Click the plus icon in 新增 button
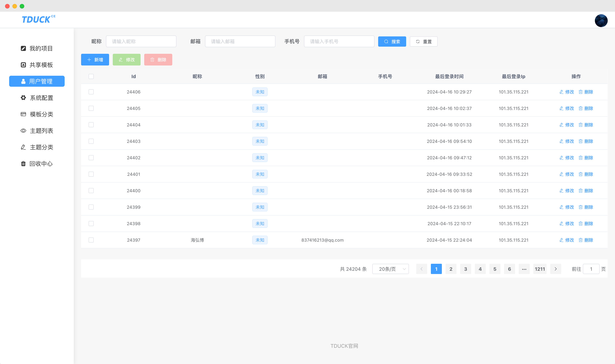The width and height of the screenshot is (615, 364). [89, 60]
